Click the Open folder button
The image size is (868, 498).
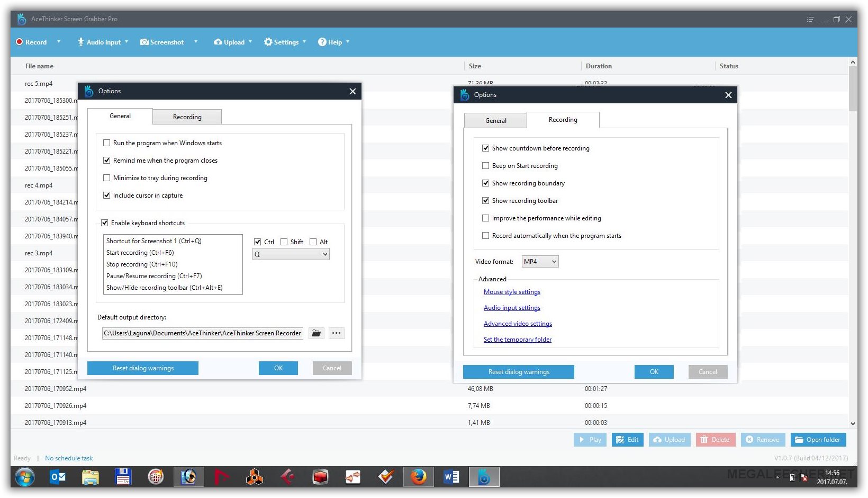tap(818, 440)
